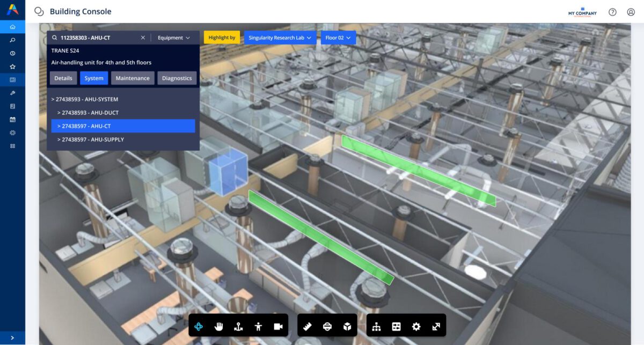
Task: Open the wrench tools panel in sidebar
Action: [12, 92]
